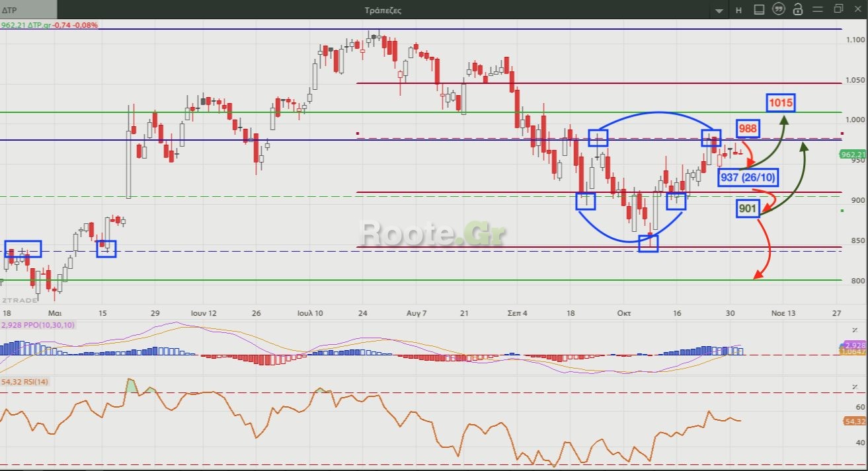
Task: Open the two-line hamburger menu icon
Action: (818, 9)
